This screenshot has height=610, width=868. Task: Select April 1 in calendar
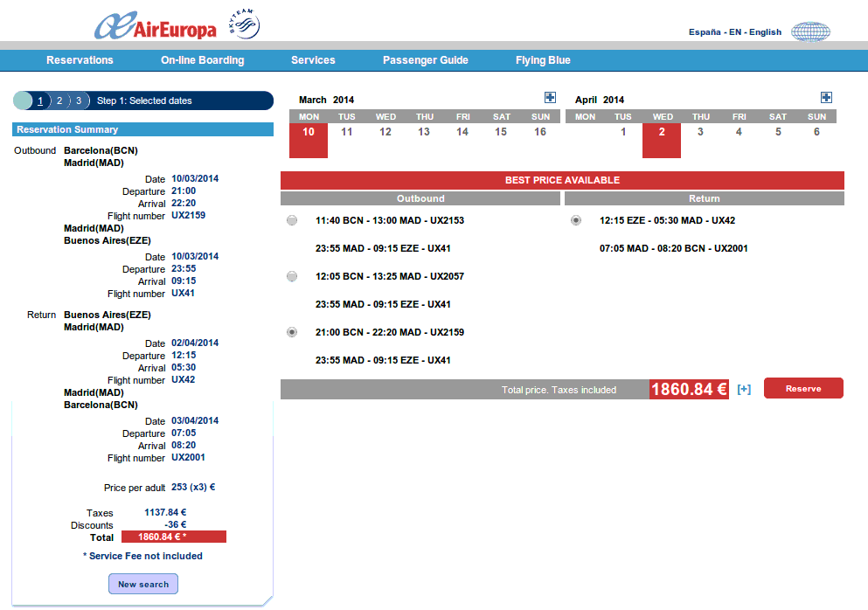click(x=622, y=132)
